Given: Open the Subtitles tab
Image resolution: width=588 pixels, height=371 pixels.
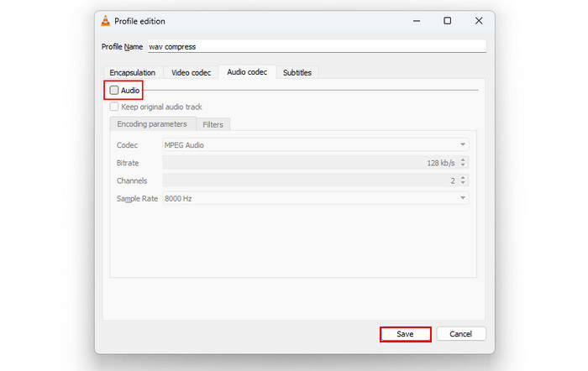Looking at the screenshot, I should click(297, 73).
